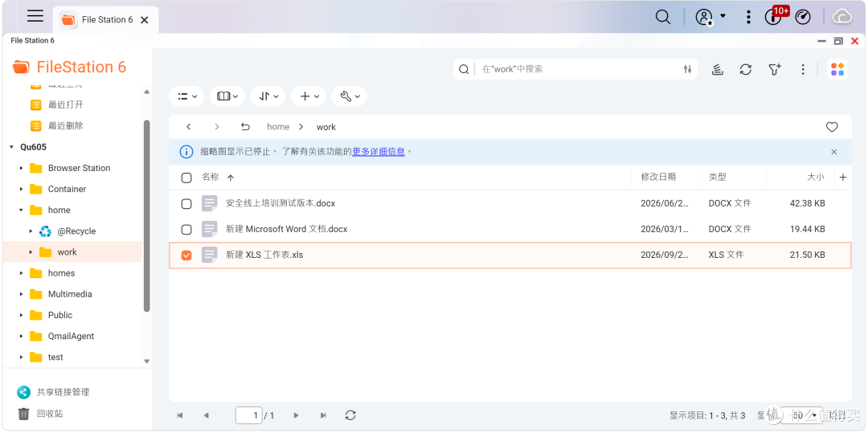Go up to the parent folder arrow
This screenshot has width=868, height=433.
245,127
